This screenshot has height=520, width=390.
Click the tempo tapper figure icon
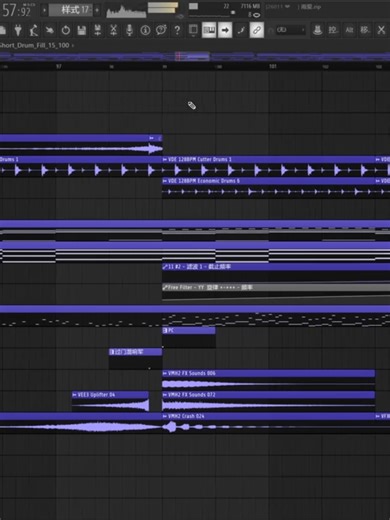tap(34, 30)
